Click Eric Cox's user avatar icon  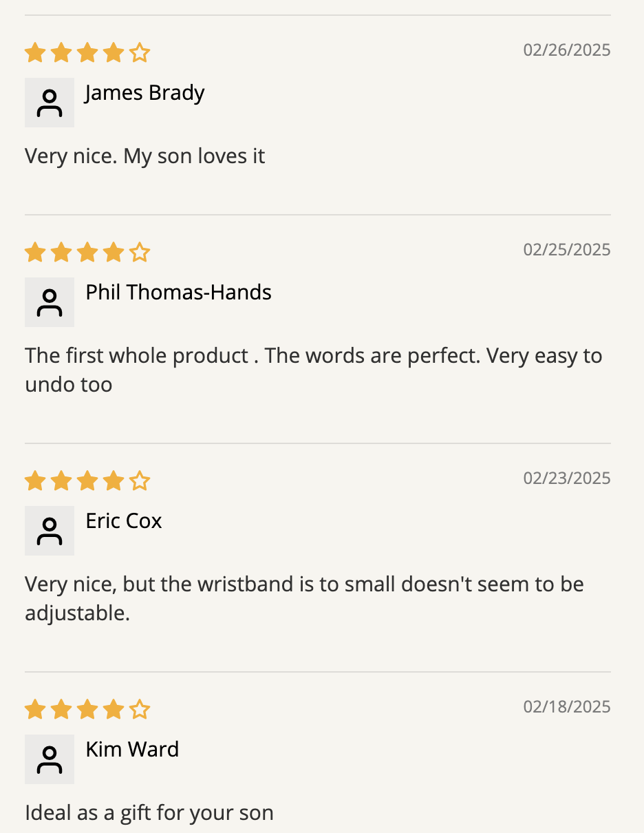tap(50, 531)
